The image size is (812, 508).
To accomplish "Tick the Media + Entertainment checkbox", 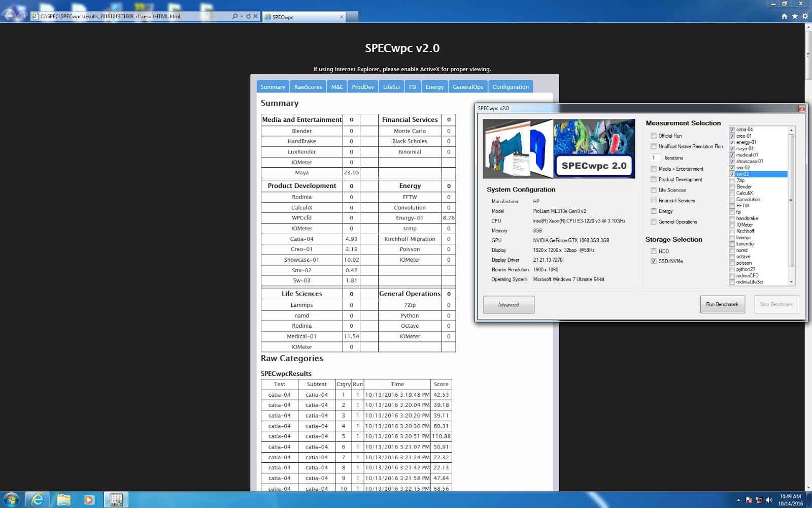I will (654, 169).
